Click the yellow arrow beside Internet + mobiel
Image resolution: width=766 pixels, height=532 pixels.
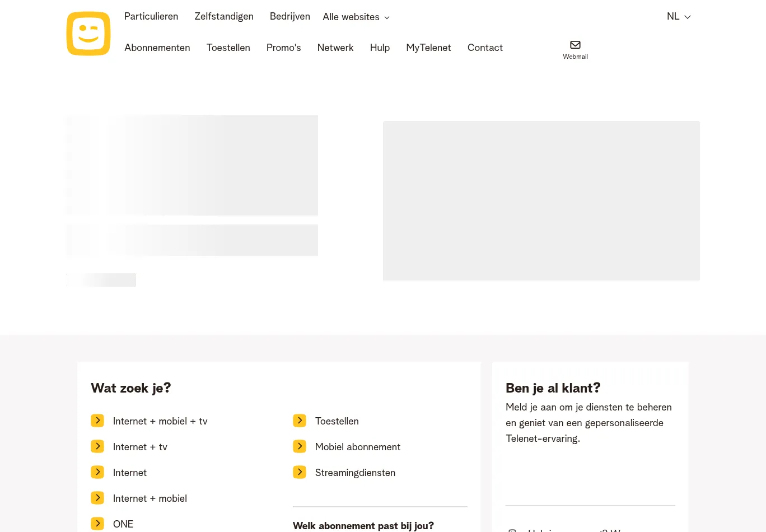[x=97, y=498]
